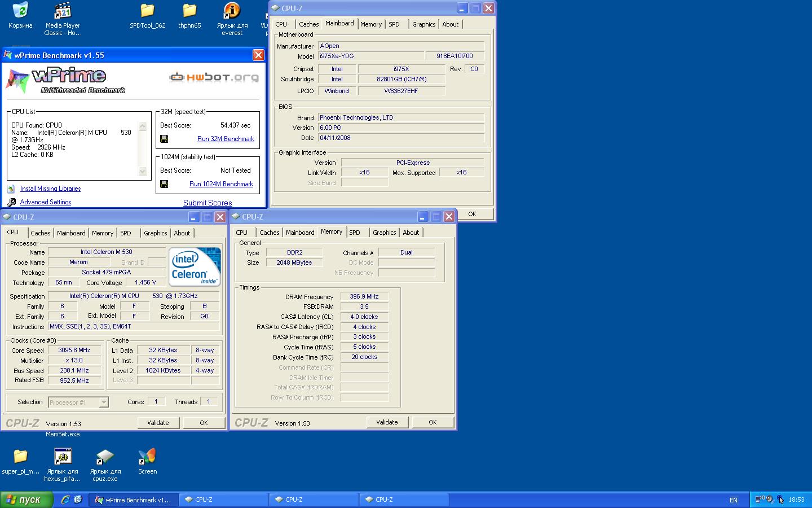Click the second quick launch icon
Screen dimensions: 812x508
[78, 500]
